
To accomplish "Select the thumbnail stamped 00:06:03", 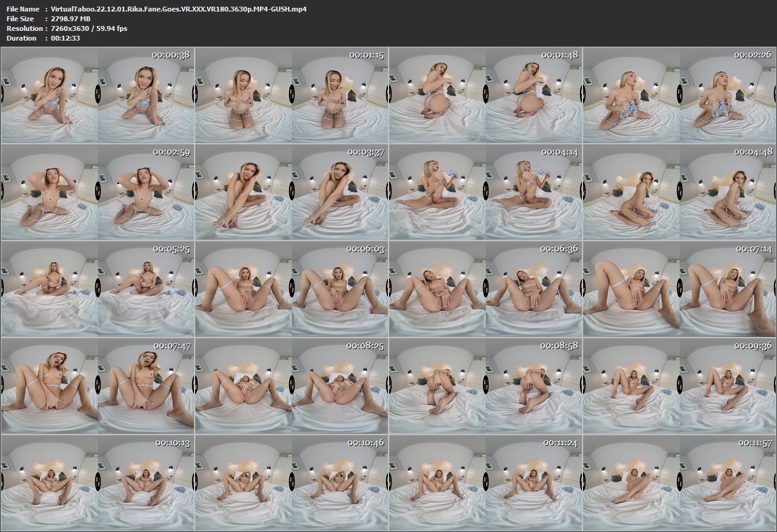I will click(292, 290).
